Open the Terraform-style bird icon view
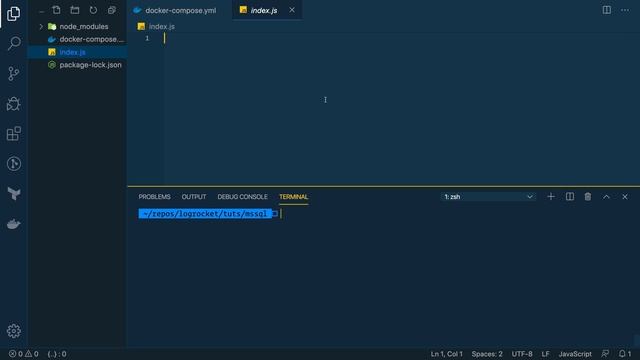Viewport: 640px width, 360px height. [13, 193]
